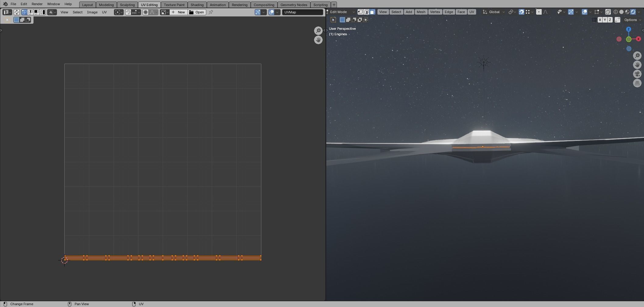Open the Global transform orientation dropdown
Viewport: 644px width, 307px height.
point(494,12)
